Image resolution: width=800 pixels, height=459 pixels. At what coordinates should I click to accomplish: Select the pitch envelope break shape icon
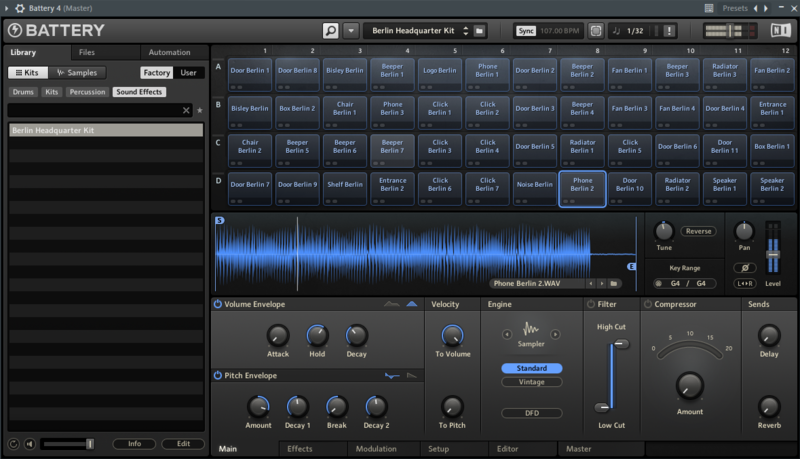pyautogui.click(x=392, y=376)
